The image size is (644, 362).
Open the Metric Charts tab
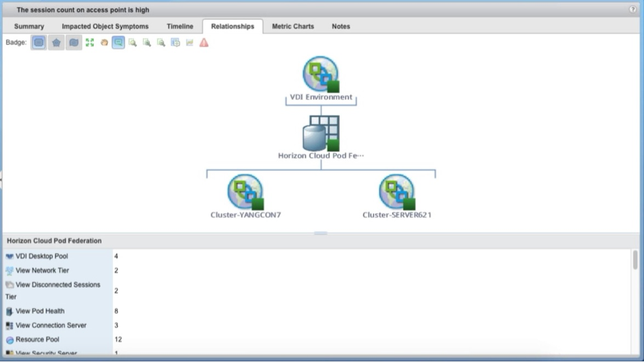[293, 26]
